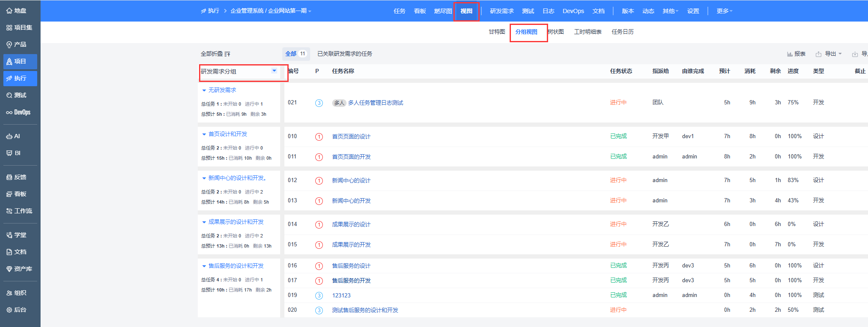Open BI module in sidebar
The image size is (868, 327).
14,153
